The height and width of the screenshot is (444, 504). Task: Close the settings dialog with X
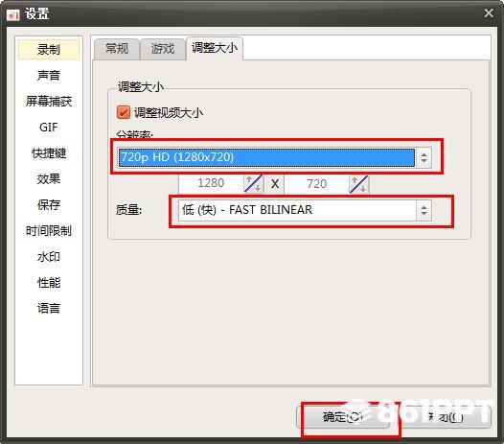[x=489, y=13]
